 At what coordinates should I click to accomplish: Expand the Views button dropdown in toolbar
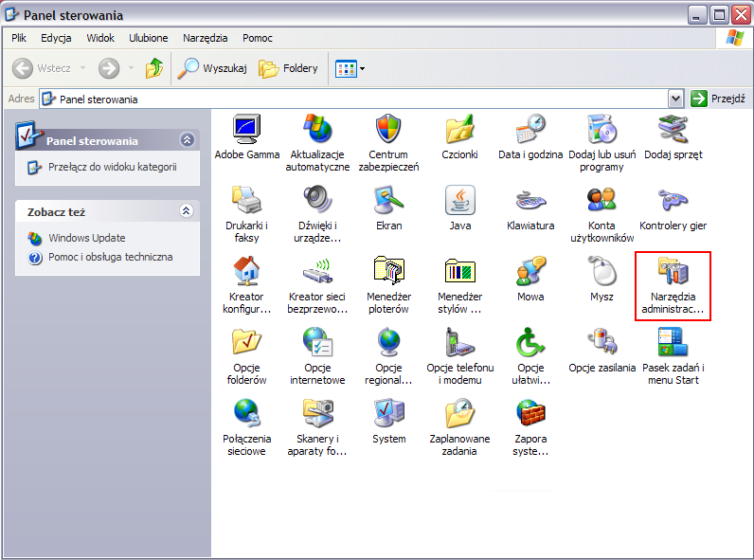(x=362, y=68)
